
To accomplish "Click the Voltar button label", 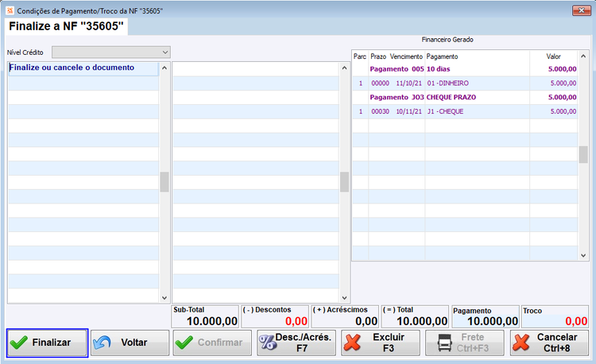I will (134, 343).
